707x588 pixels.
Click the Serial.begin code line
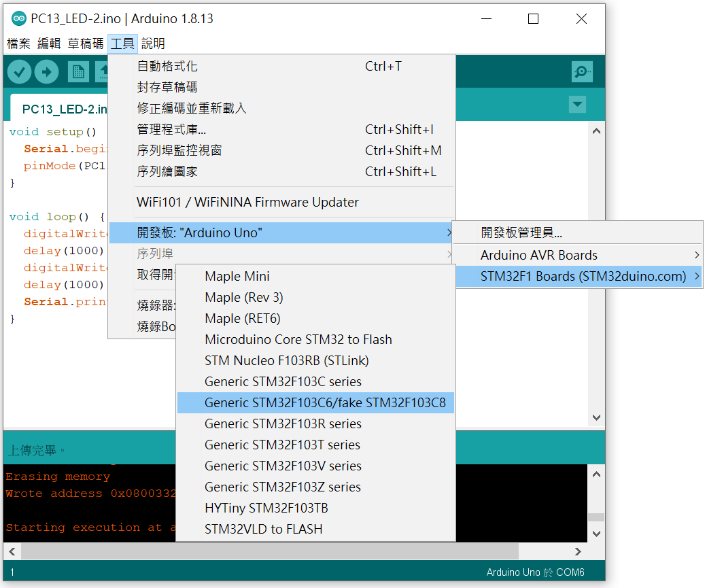65,149
